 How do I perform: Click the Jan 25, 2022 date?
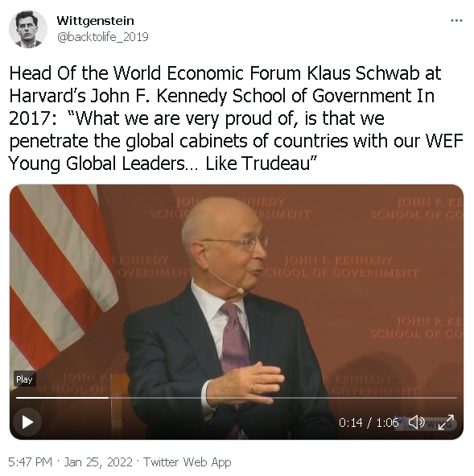[98, 462]
